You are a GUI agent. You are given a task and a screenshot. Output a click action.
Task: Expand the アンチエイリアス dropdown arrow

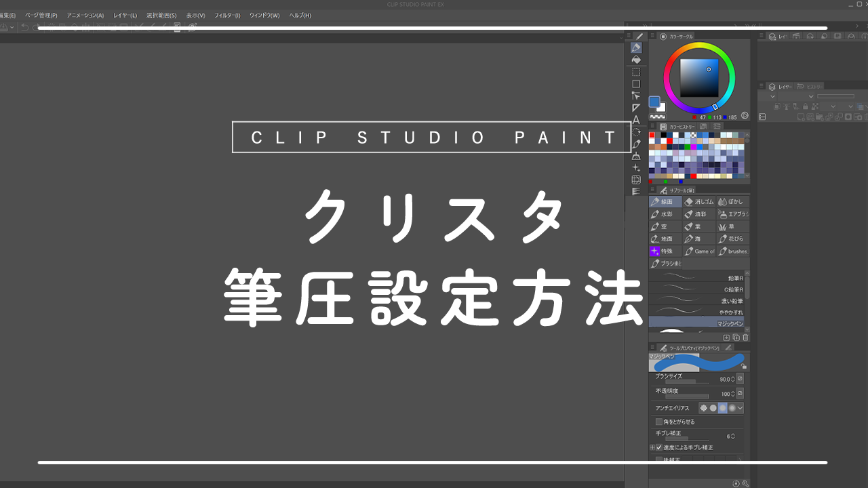(740, 408)
